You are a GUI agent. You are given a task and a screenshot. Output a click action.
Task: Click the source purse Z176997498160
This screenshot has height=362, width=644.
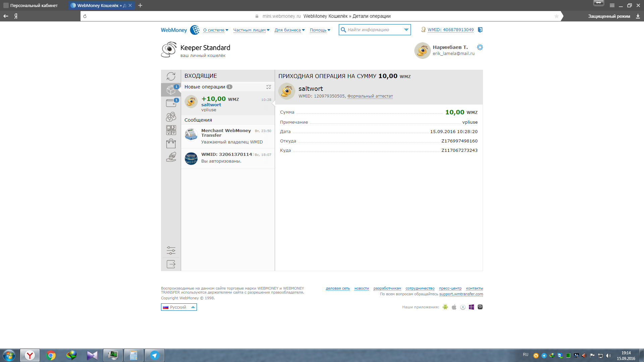(x=460, y=141)
